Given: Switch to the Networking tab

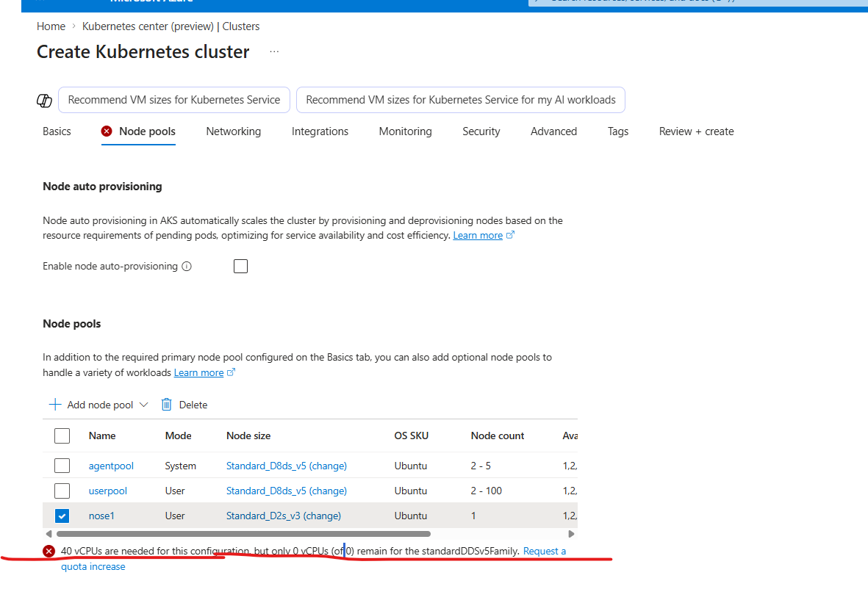Looking at the screenshot, I should coord(234,131).
